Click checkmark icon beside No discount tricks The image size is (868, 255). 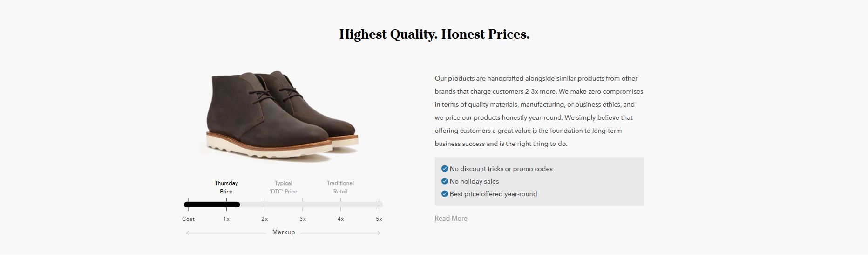tap(444, 169)
